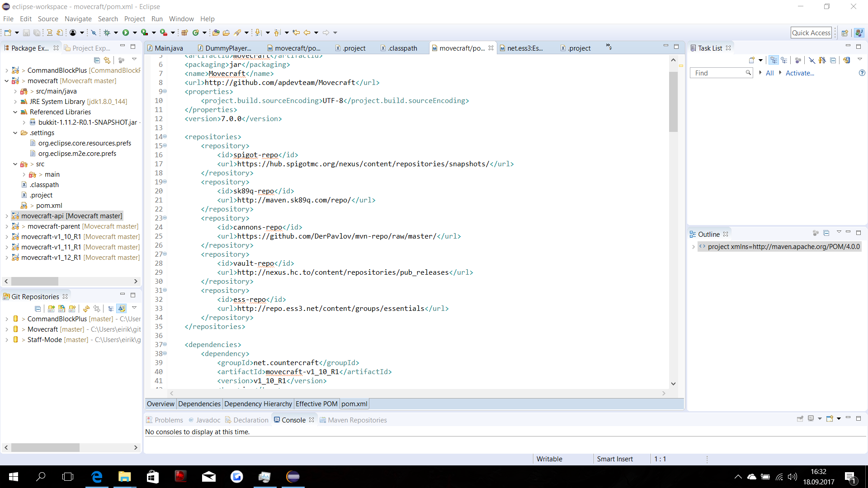The image size is (868, 488).
Task: Click the Quick Access button
Action: 811,33
